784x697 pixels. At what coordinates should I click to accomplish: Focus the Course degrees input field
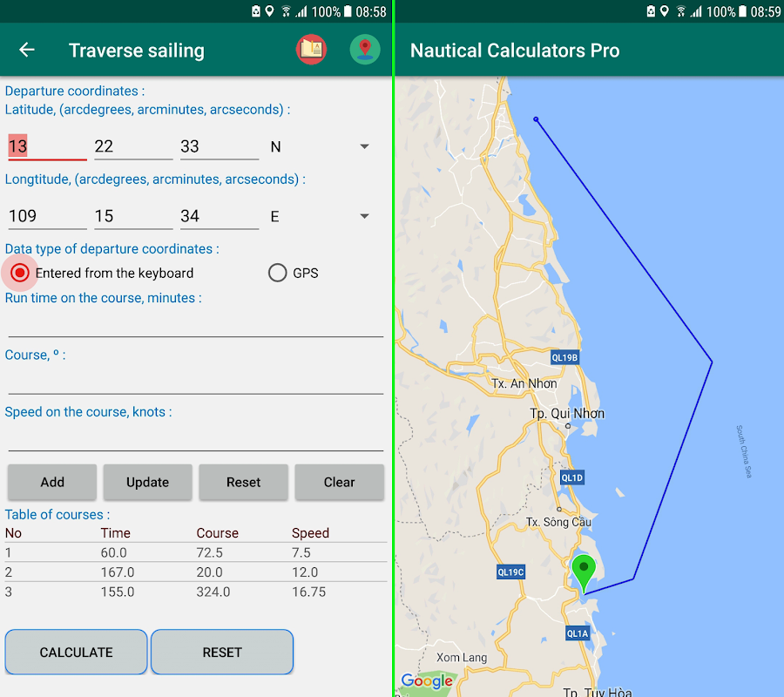tap(195, 381)
